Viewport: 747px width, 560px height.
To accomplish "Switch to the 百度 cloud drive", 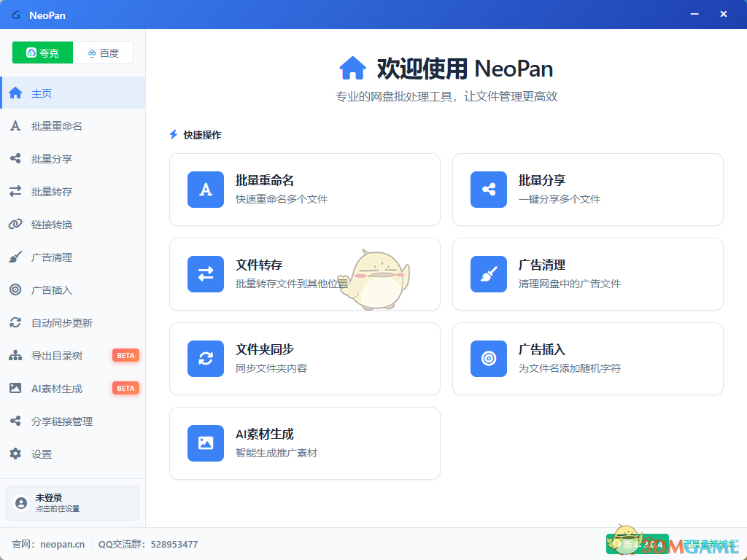I will coord(103,52).
